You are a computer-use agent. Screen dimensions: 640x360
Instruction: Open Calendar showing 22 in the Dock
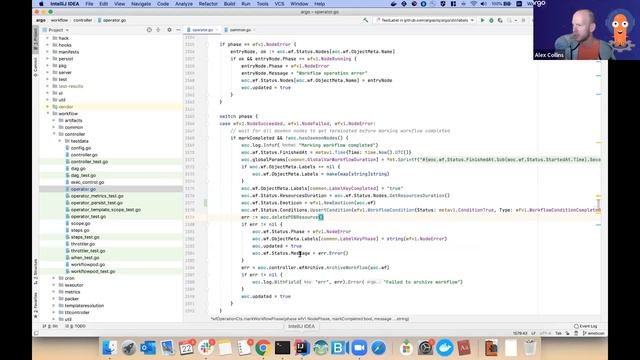pos(187,348)
